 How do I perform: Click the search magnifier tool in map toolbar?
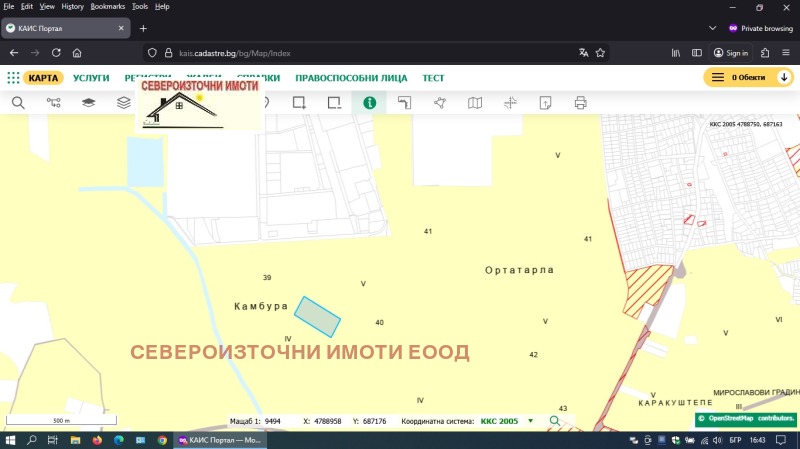tap(18, 102)
